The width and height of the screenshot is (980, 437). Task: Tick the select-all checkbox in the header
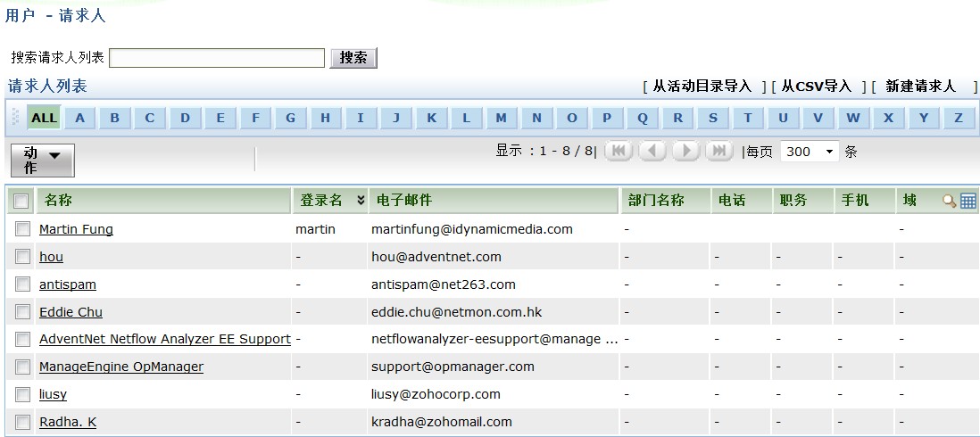click(x=21, y=201)
